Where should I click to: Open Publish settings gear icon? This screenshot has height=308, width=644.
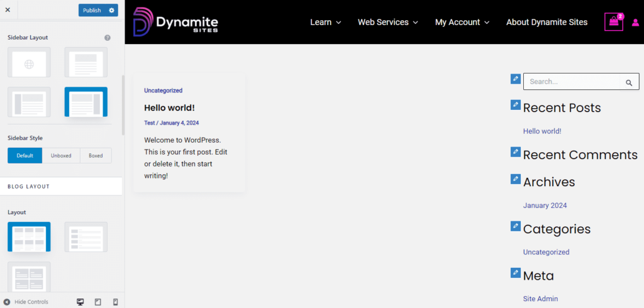point(112,10)
